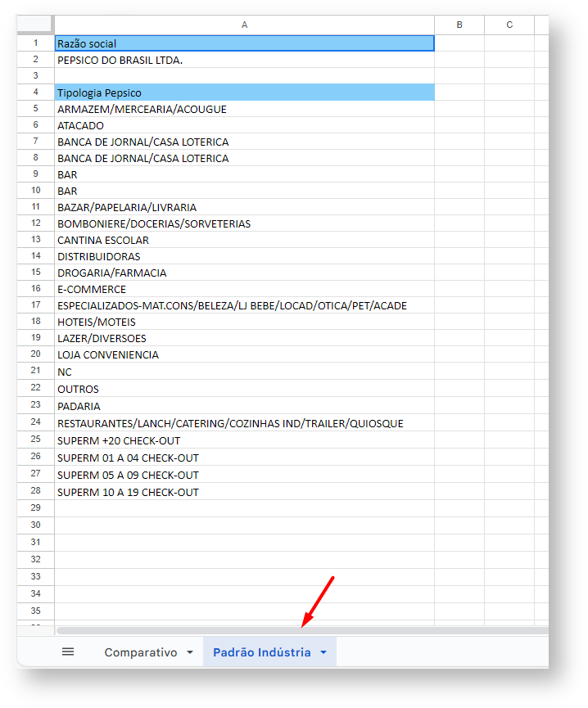The width and height of the screenshot is (588, 708).
Task: Select row header 35
Action: 35,611
